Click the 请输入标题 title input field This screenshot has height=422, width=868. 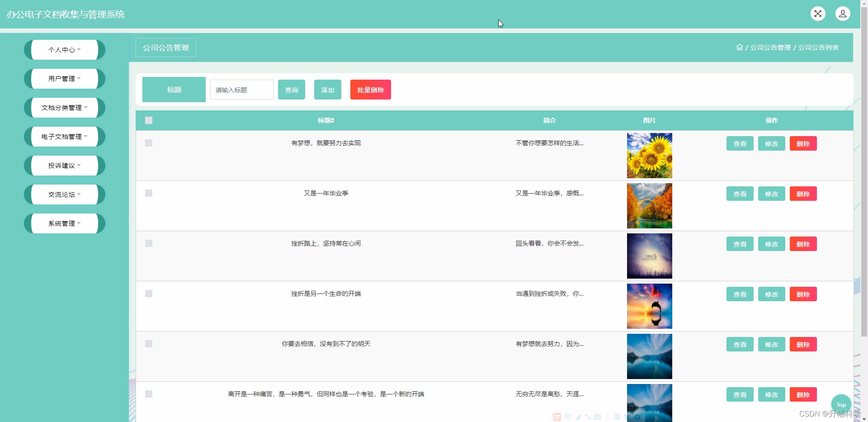point(241,90)
